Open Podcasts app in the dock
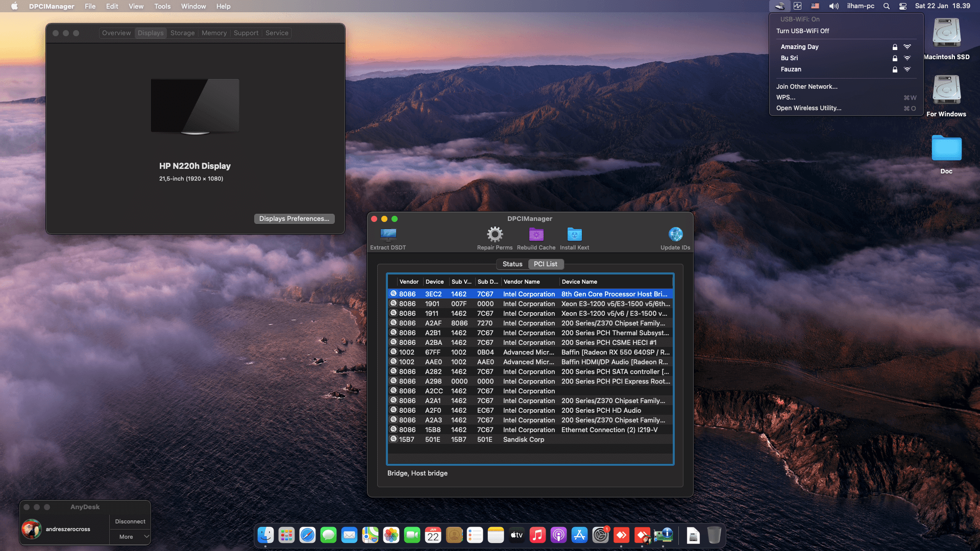Screen dimensions: 980x551 tap(558, 535)
